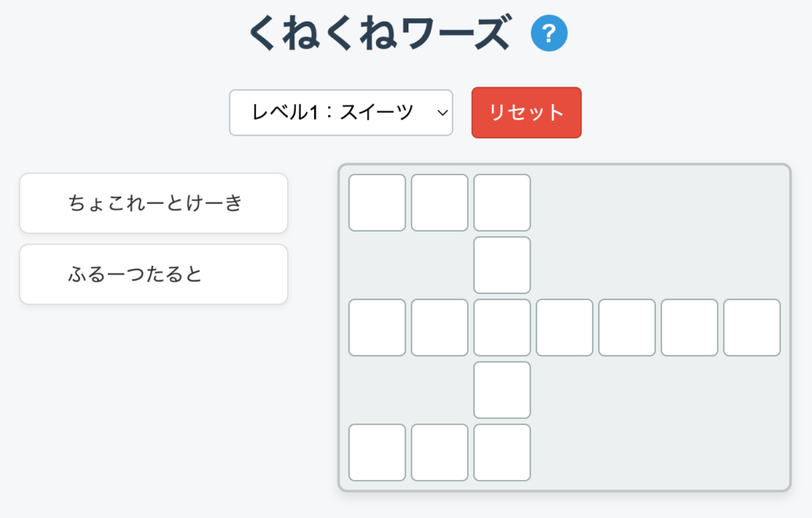
Task: Click the fifth cell of the middle row
Action: (x=627, y=328)
